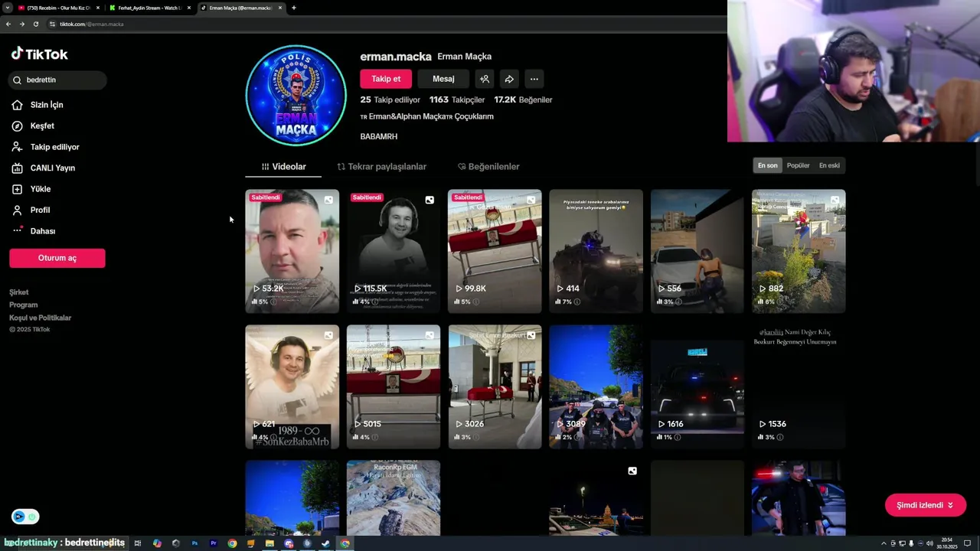Open pinned video with 53.2K views
The height and width of the screenshot is (551, 980).
tap(292, 251)
